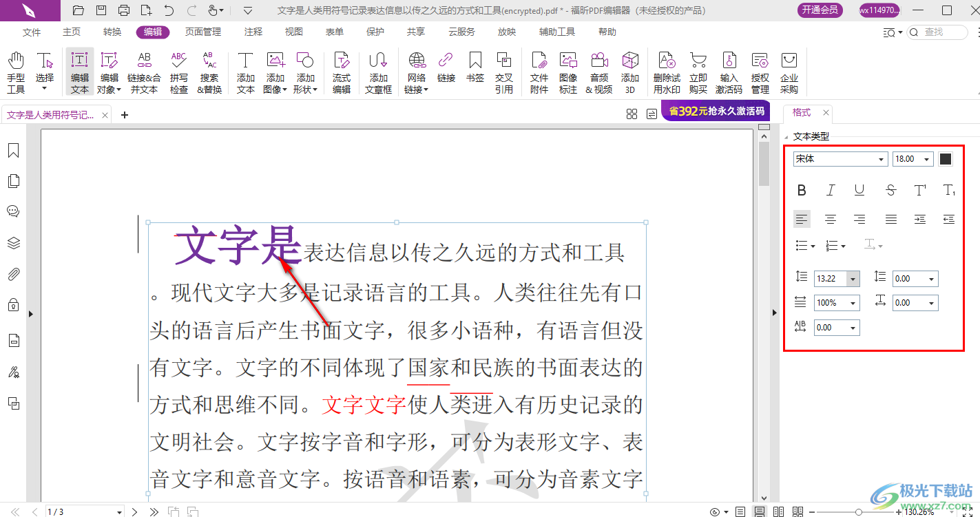Viewport: 980px width, 517px height.
Task: Click Remove Trial Watermark (删除试用水印)
Action: point(667,72)
